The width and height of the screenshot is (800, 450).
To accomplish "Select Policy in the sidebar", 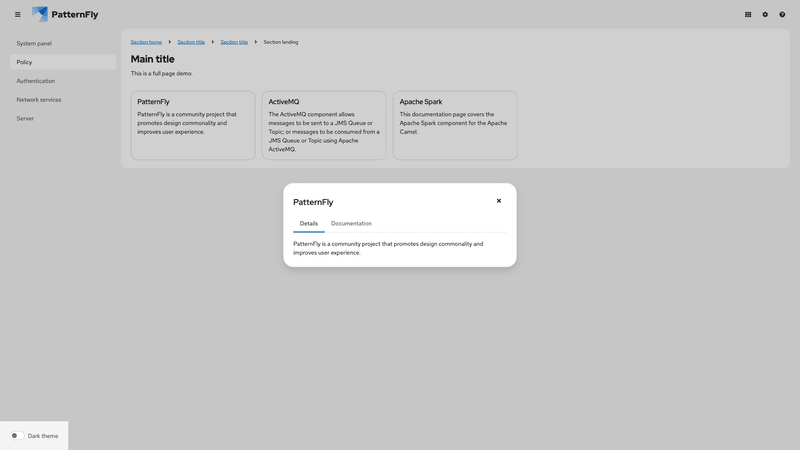I will 25,62.
